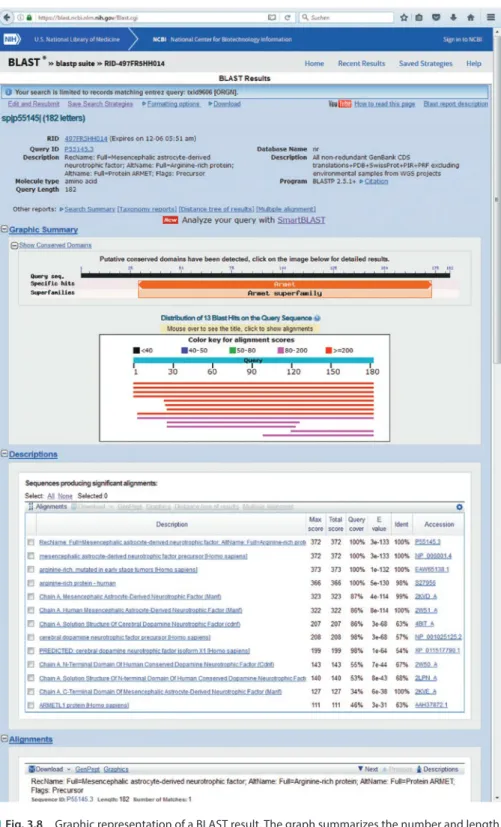Open the Download dropdown in alignment section
The image size is (501, 827).
pos(51,769)
